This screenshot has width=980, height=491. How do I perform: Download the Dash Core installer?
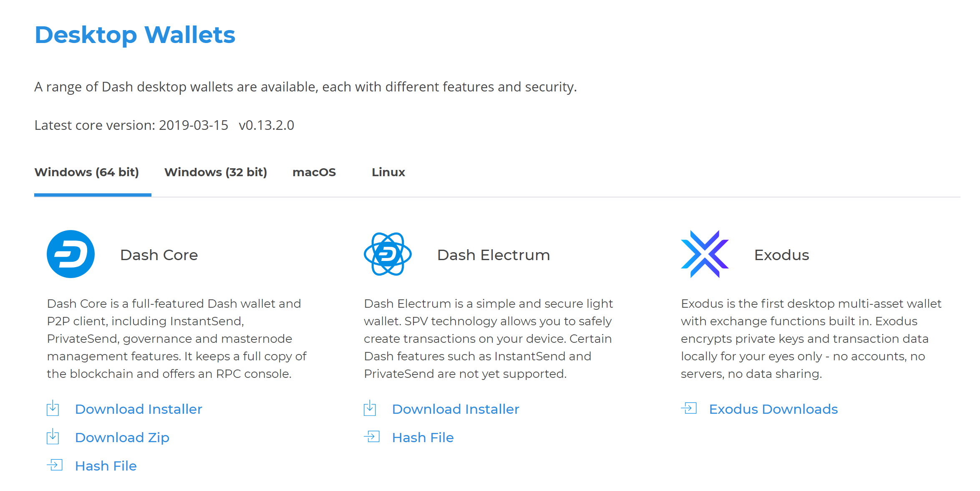(x=139, y=409)
